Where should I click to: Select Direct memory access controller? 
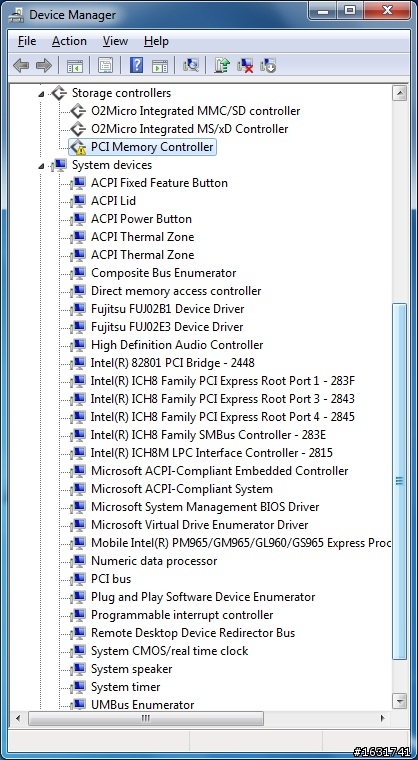pyautogui.click(x=176, y=291)
